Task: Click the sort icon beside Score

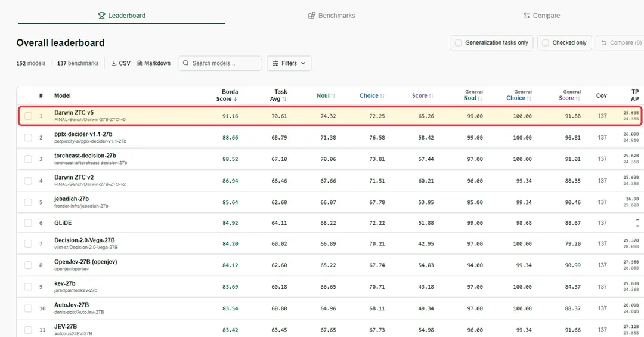Action: [x=431, y=96]
